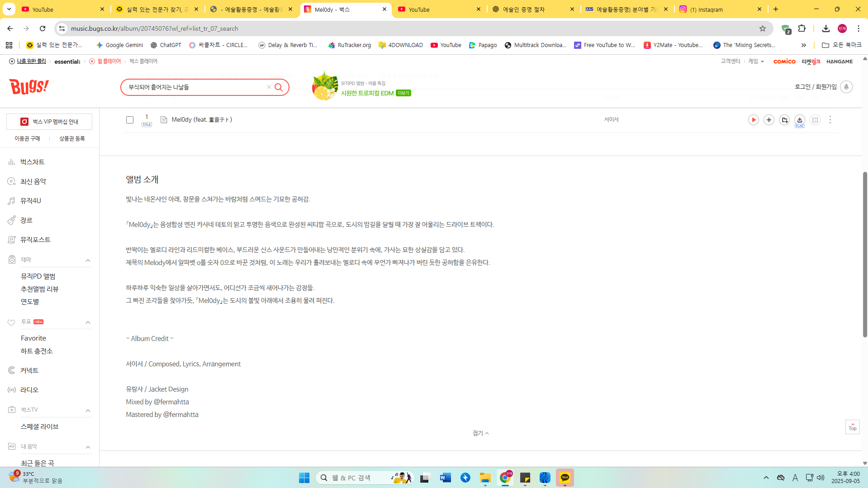Collapse the 테마 sidebar section
Viewport: 868px width, 488px height.
coord(88,260)
